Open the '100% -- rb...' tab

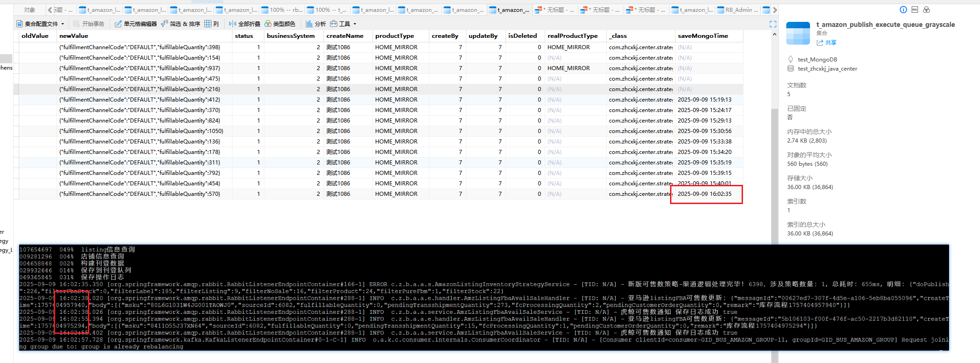(x=282, y=10)
